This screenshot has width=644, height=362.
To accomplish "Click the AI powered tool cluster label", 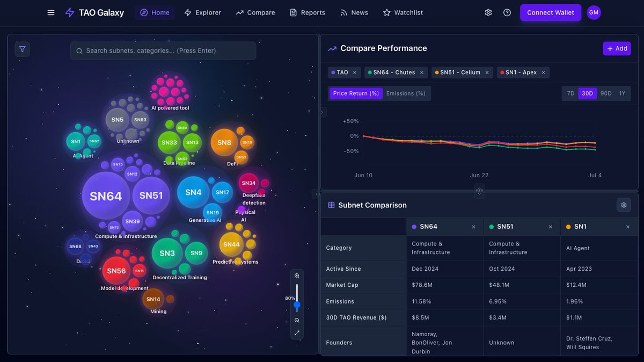I will tap(170, 108).
